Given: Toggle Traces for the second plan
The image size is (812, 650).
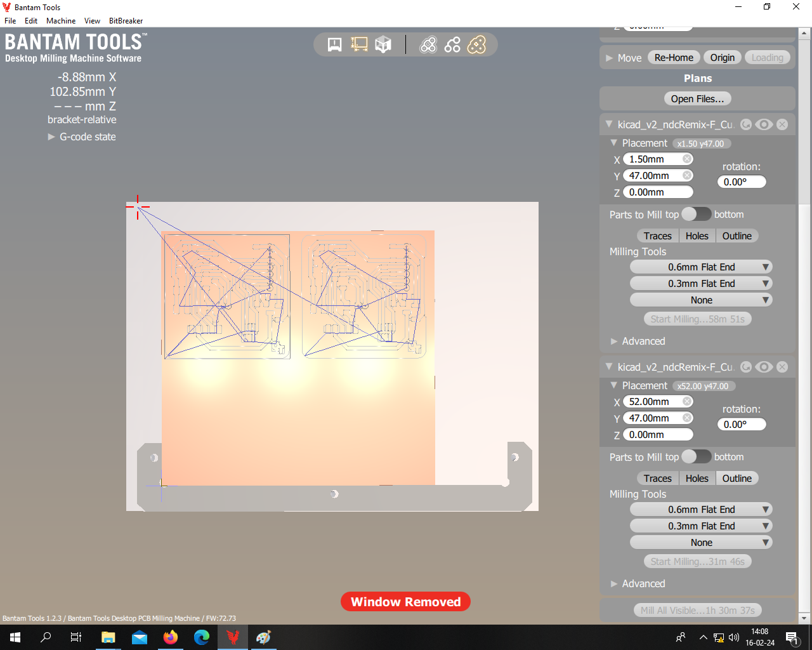Looking at the screenshot, I should click(x=657, y=478).
